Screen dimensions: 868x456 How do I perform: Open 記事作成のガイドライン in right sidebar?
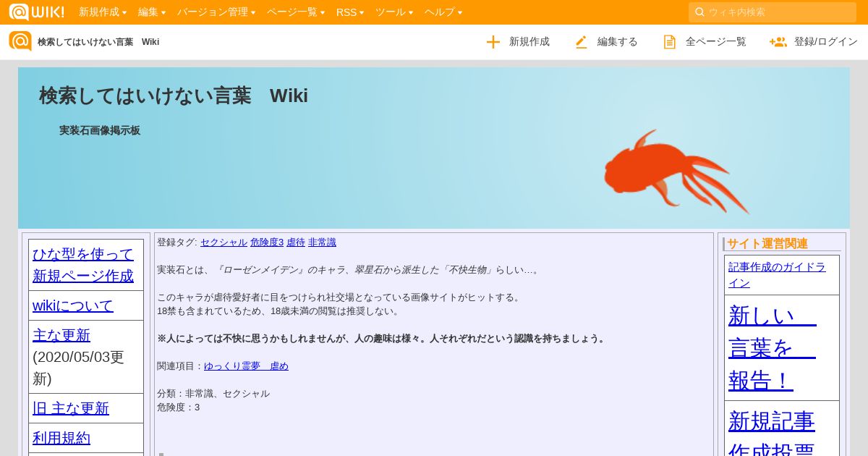click(x=777, y=275)
